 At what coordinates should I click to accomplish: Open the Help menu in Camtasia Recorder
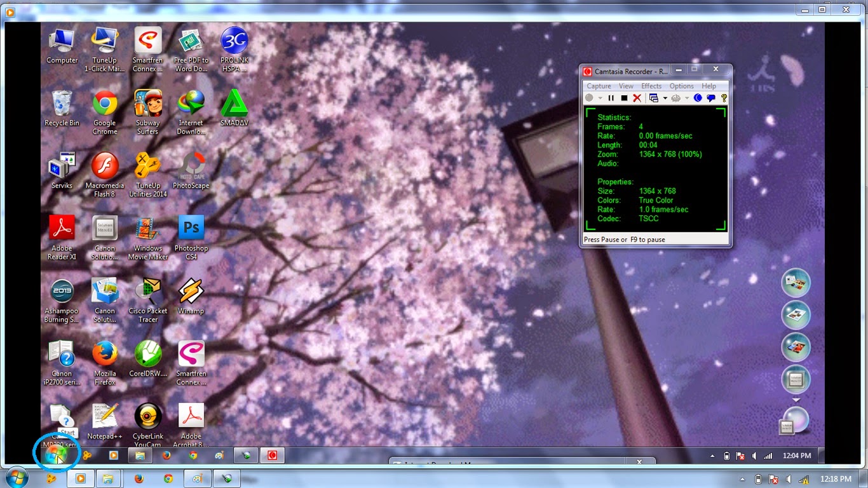709,86
